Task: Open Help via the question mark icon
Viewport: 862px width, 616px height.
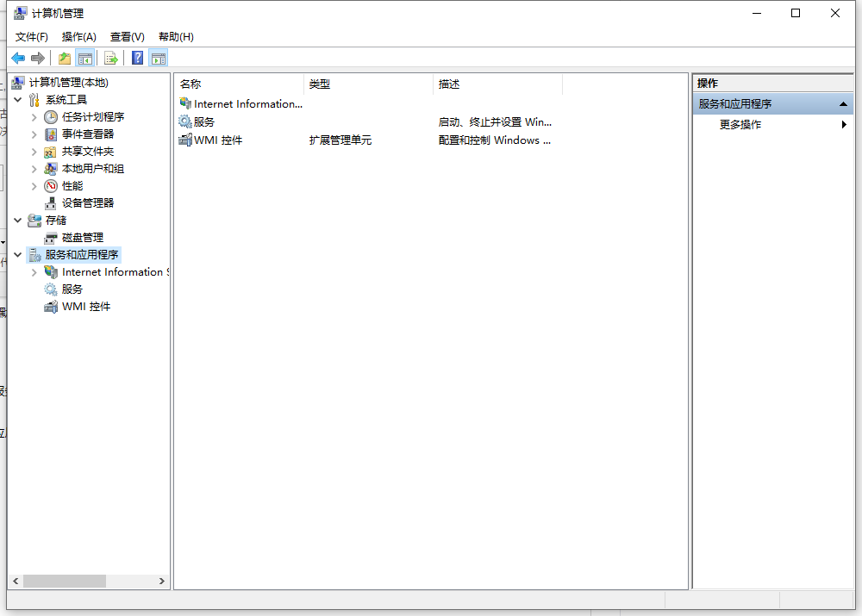Action: pyautogui.click(x=137, y=58)
